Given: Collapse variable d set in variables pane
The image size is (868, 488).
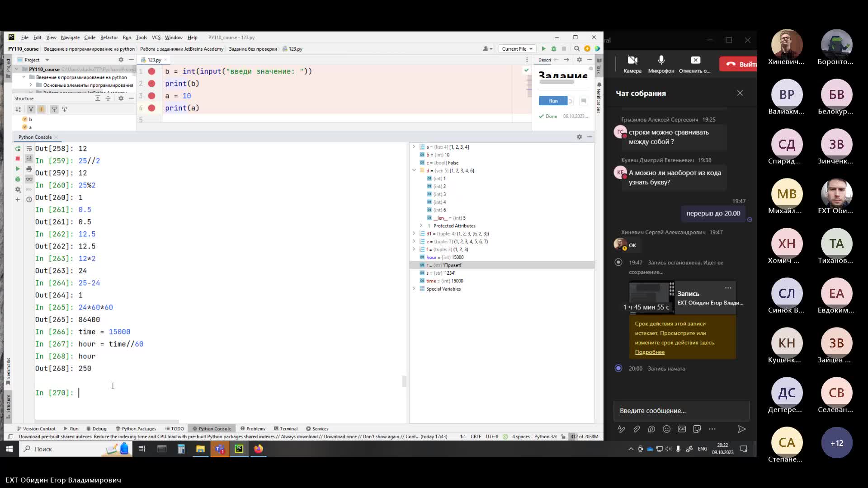Looking at the screenshot, I should tap(414, 170).
